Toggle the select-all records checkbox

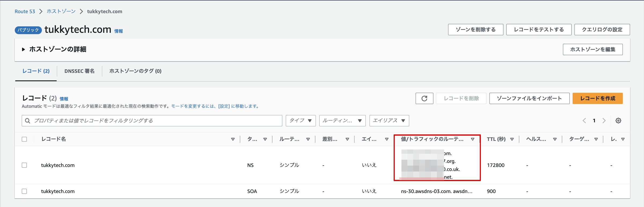click(x=24, y=139)
